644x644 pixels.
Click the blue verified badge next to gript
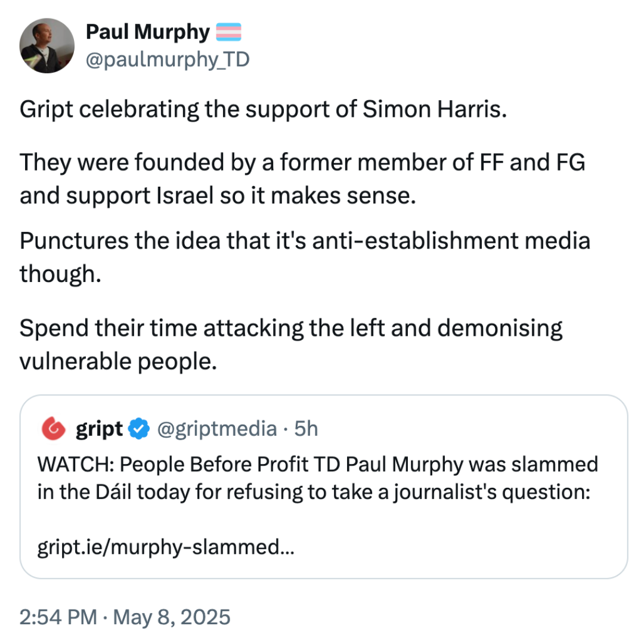[x=139, y=429]
